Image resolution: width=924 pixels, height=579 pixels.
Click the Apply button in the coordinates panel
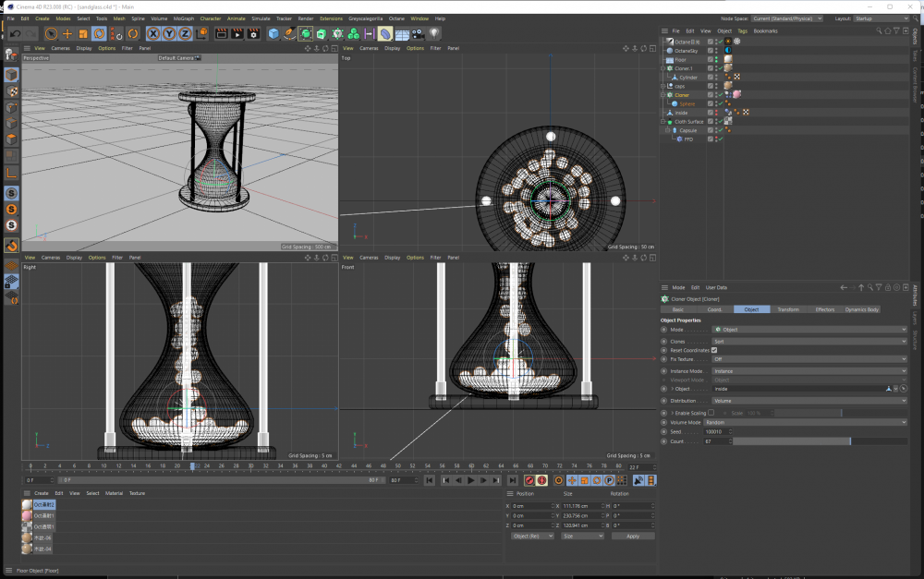(x=632, y=536)
